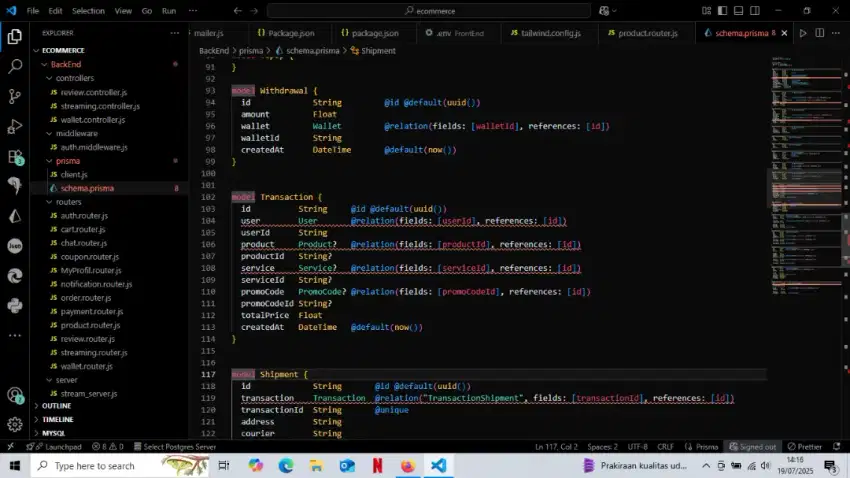The image size is (850, 478).
Task: Open Explorer views and more actions ellipsis
Action: pyautogui.click(x=175, y=33)
